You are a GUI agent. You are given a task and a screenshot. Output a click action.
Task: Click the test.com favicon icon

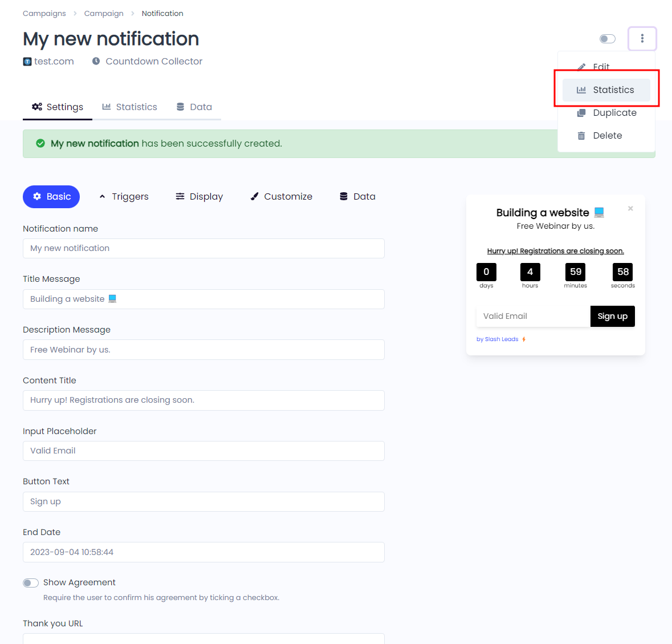point(27,62)
